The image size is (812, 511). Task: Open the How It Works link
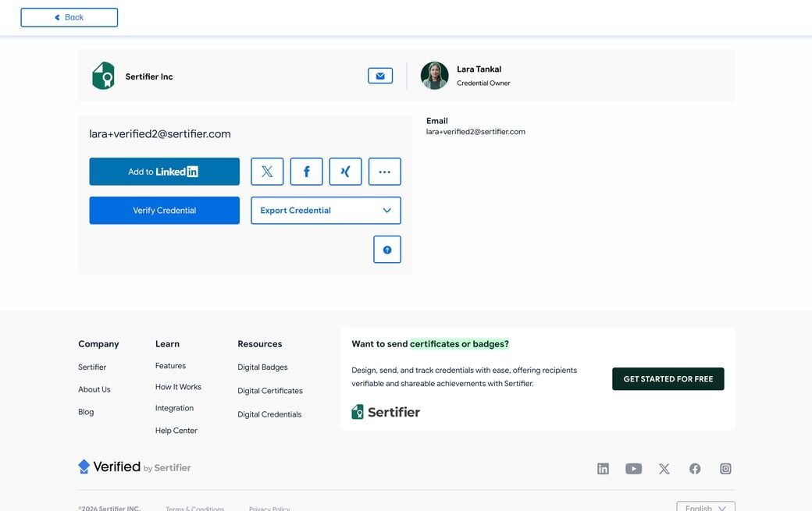coord(178,387)
